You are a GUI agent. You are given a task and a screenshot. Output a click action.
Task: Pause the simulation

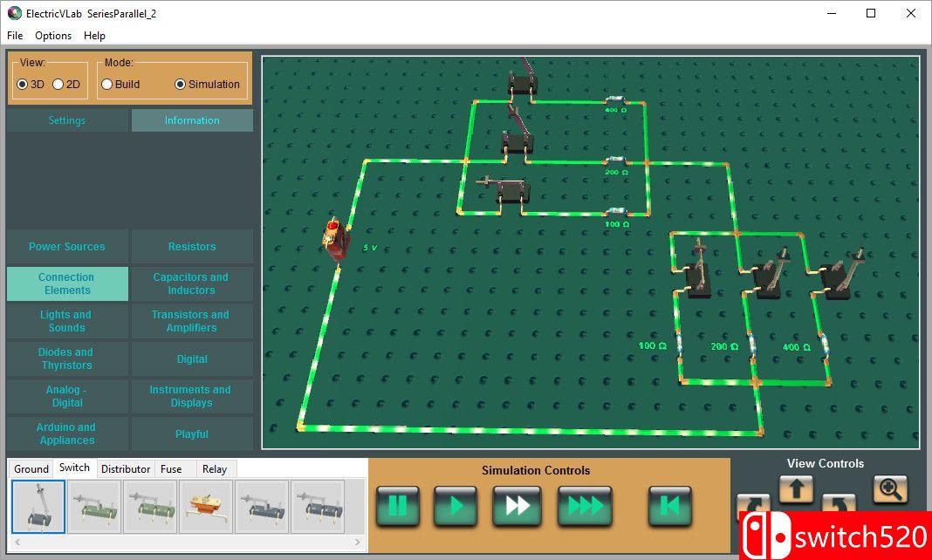pyautogui.click(x=398, y=506)
